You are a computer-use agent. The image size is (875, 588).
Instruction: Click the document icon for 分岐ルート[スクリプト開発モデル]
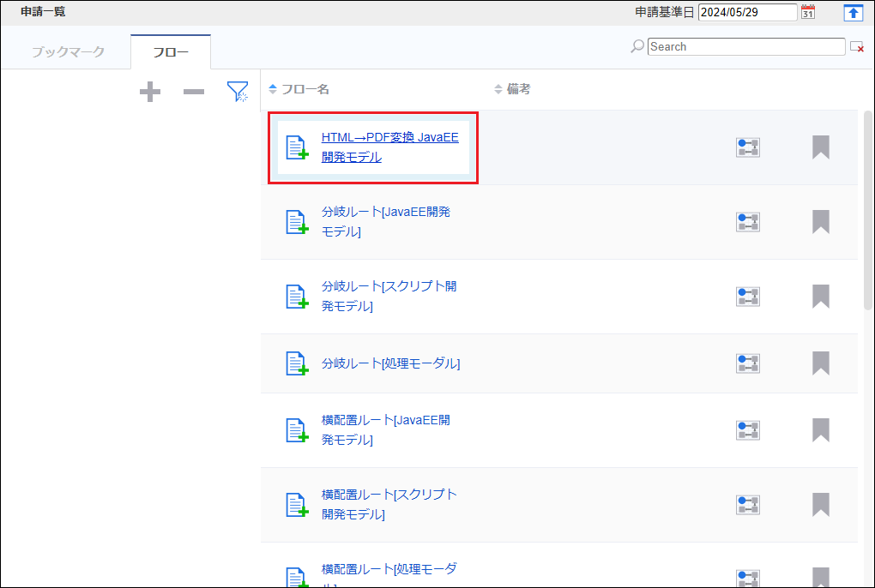(297, 297)
